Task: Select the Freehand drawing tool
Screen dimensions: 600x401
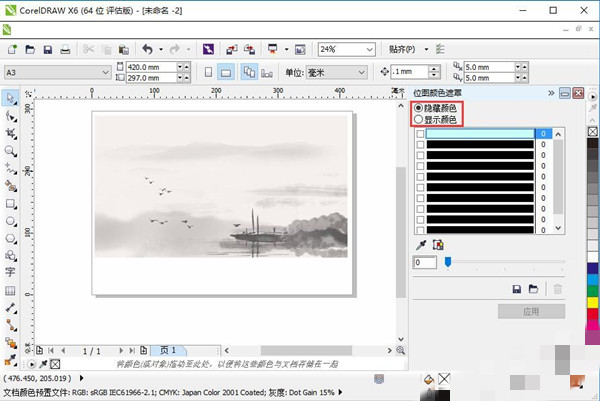Action: (x=10, y=168)
